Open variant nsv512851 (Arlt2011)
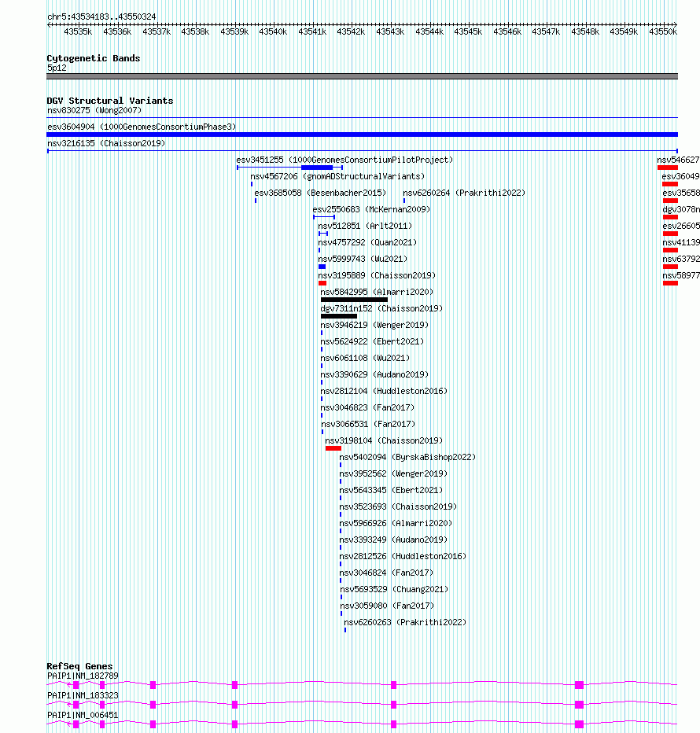The width and height of the screenshot is (700, 733). point(365,227)
